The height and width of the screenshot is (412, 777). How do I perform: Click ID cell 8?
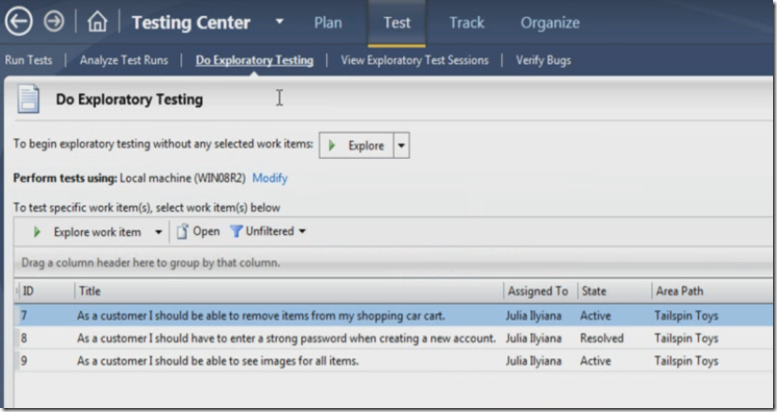tap(24, 338)
